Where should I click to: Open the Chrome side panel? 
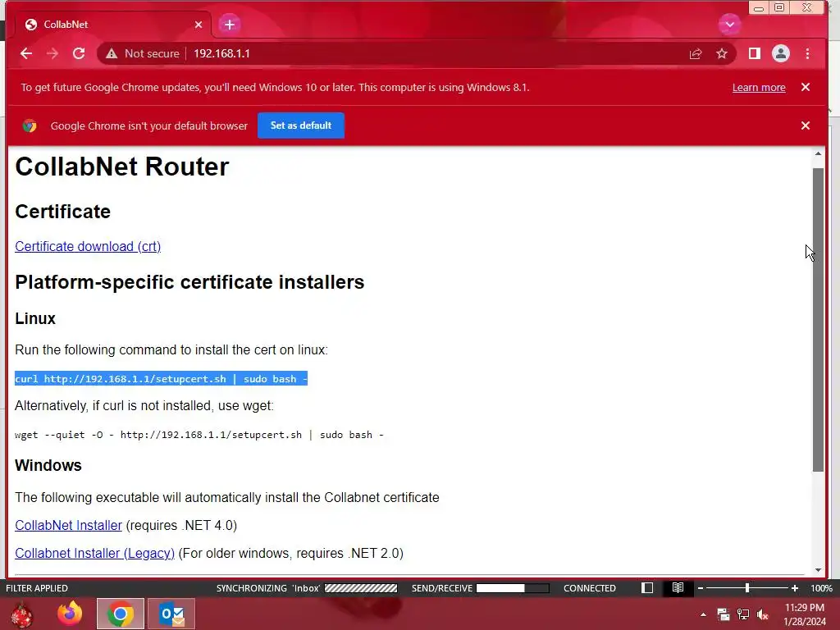point(755,53)
